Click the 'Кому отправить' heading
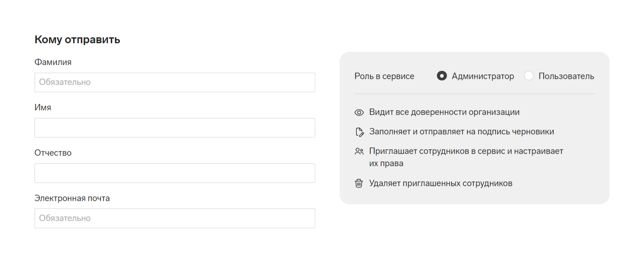This screenshot has height=264, width=644. coord(77,39)
